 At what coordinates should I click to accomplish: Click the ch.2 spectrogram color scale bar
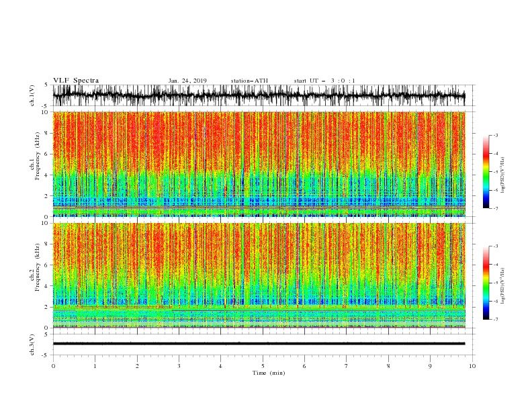click(486, 283)
